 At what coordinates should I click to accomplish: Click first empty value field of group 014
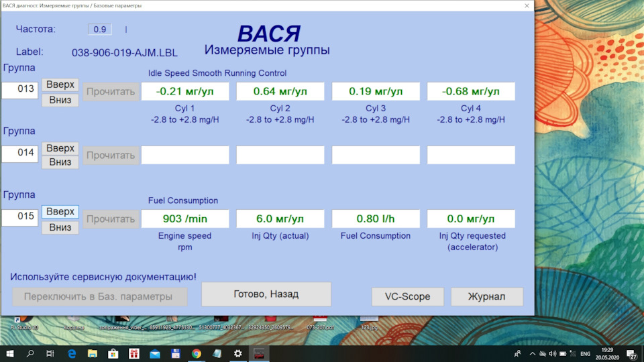185,155
